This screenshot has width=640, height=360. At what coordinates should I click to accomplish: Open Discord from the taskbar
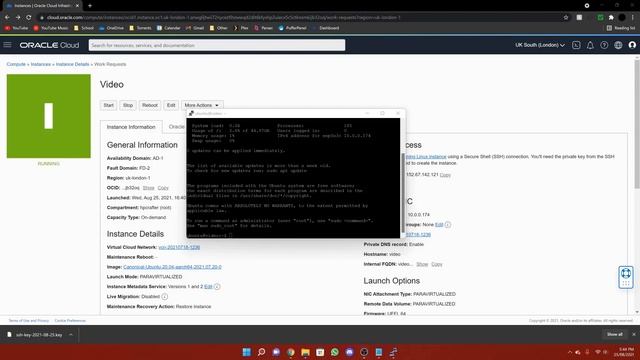click(349, 352)
